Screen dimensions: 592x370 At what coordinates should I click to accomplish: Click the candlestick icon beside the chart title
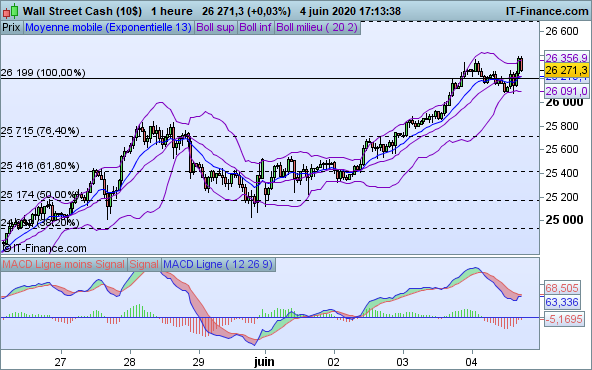point(10,11)
